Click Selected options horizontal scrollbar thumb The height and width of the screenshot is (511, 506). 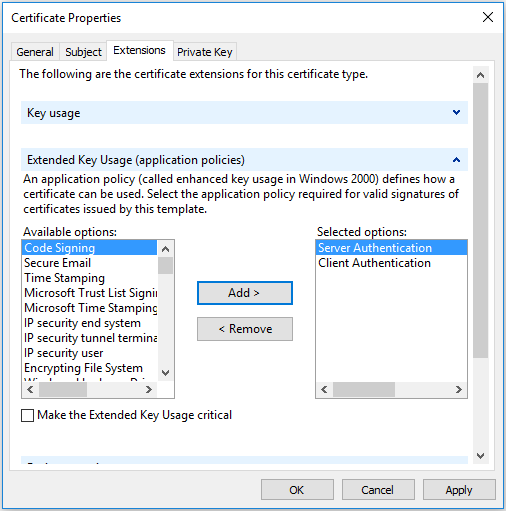(x=364, y=389)
